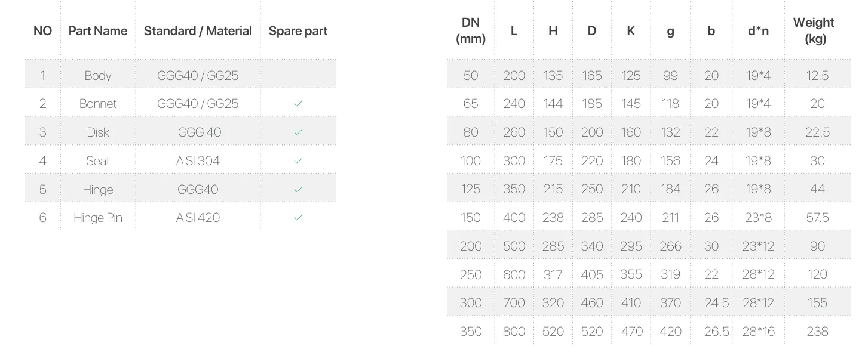Click the 'Weight (kg)' column header
The width and height of the screenshot is (868, 346).
point(813,30)
